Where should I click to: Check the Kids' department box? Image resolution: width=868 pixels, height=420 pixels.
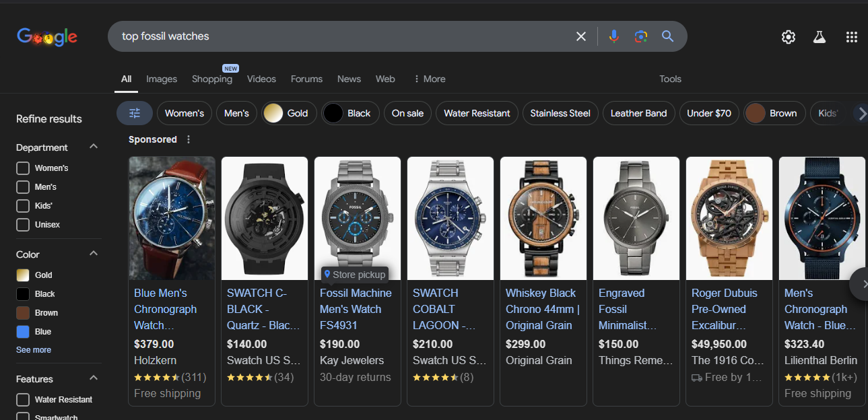pos(23,206)
